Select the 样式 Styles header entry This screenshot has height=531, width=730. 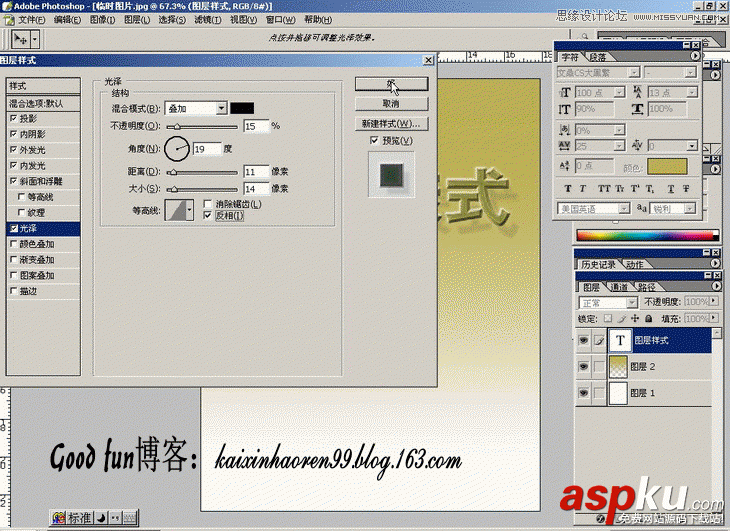pyautogui.click(x=43, y=86)
